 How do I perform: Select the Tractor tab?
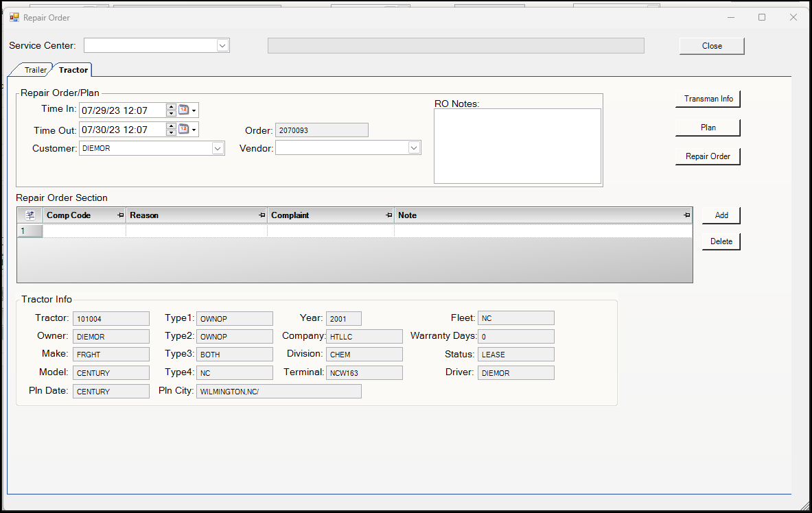click(x=73, y=70)
